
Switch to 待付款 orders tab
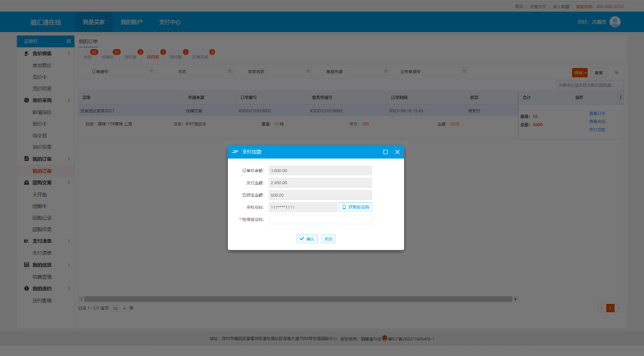[x=153, y=57]
